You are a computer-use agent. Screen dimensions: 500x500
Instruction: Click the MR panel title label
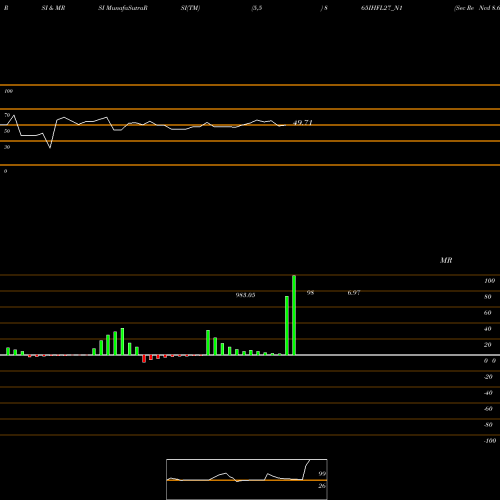pos(446,260)
